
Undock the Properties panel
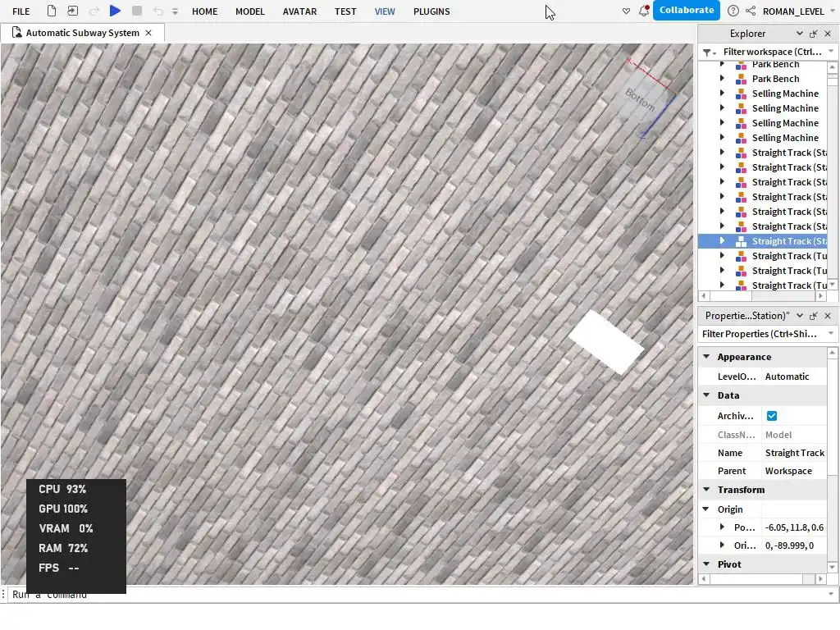coord(813,316)
